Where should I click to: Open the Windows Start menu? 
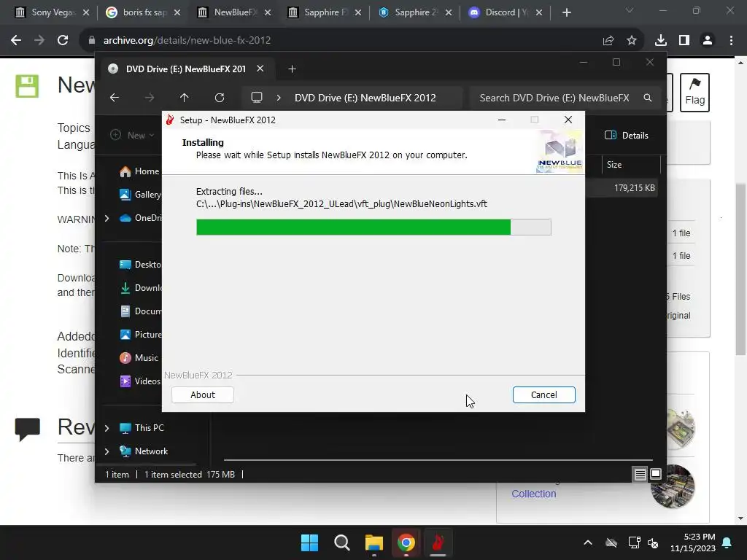click(309, 542)
